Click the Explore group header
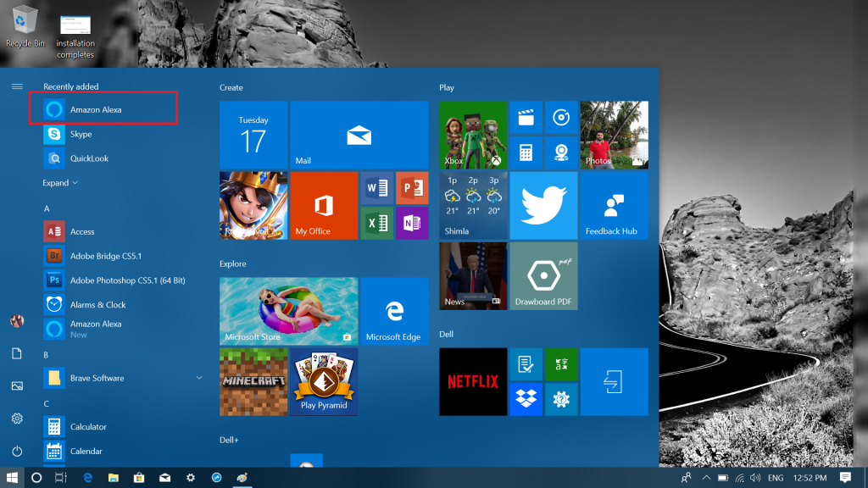Image resolution: width=868 pixels, height=488 pixels. click(x=233, y=264)
